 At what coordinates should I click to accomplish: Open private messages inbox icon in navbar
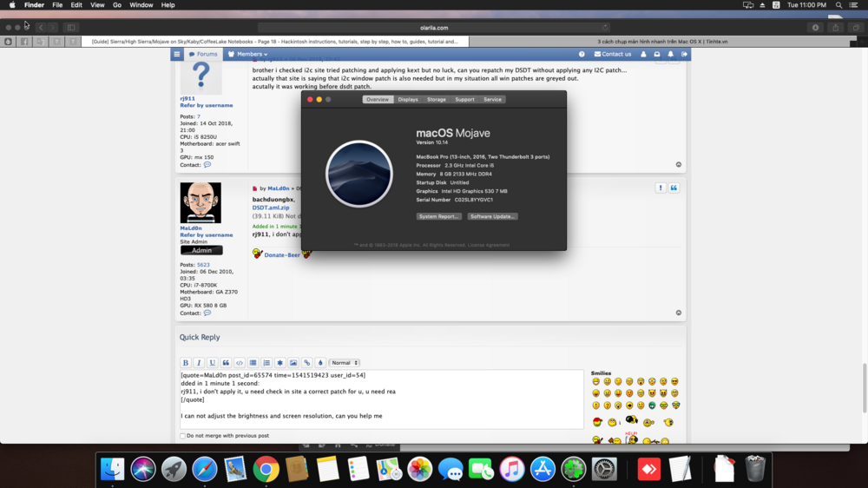coord(657,55)
